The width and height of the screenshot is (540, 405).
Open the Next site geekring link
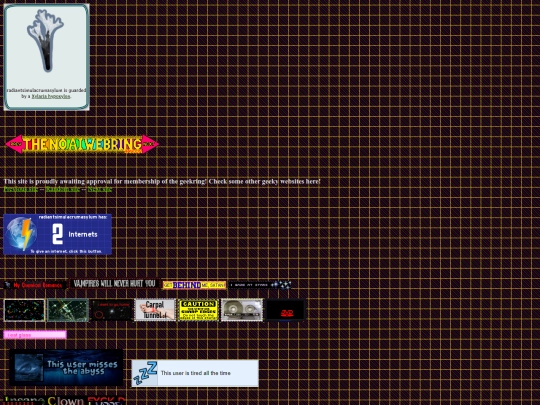[100, 189]
